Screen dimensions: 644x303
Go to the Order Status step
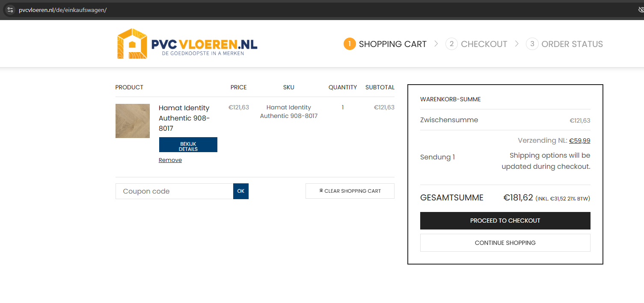[x=564, y=44]
